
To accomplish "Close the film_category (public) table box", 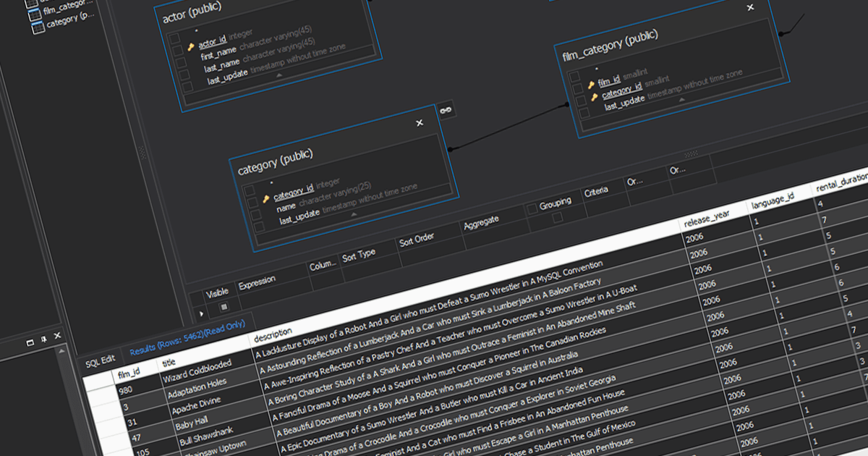I will point(750,7).
